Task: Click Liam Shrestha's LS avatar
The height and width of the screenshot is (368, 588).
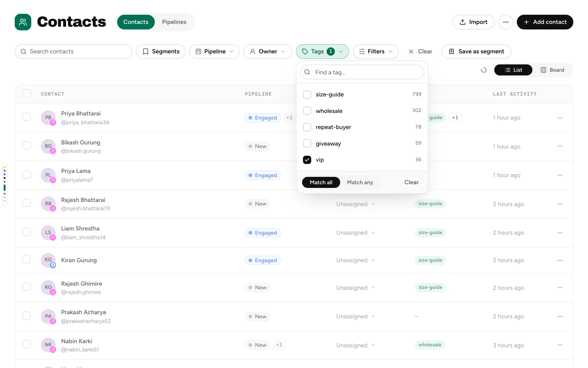Action: click(48, 233)
